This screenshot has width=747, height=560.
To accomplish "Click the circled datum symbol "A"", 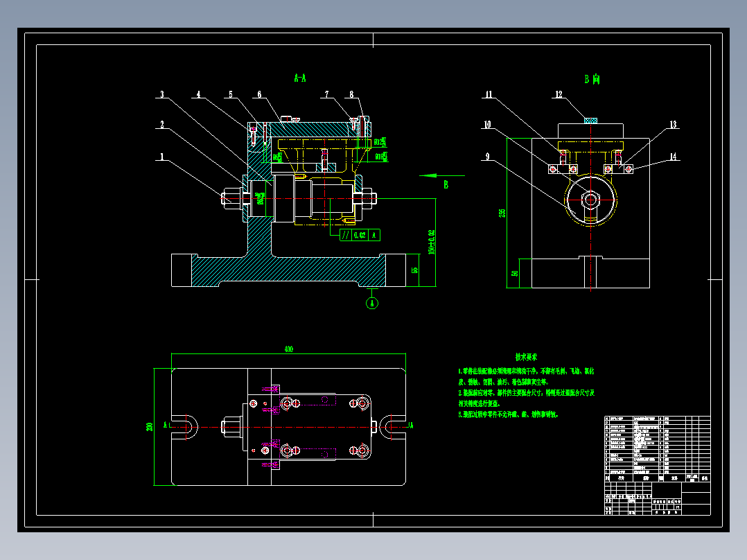I will (372, 303).
